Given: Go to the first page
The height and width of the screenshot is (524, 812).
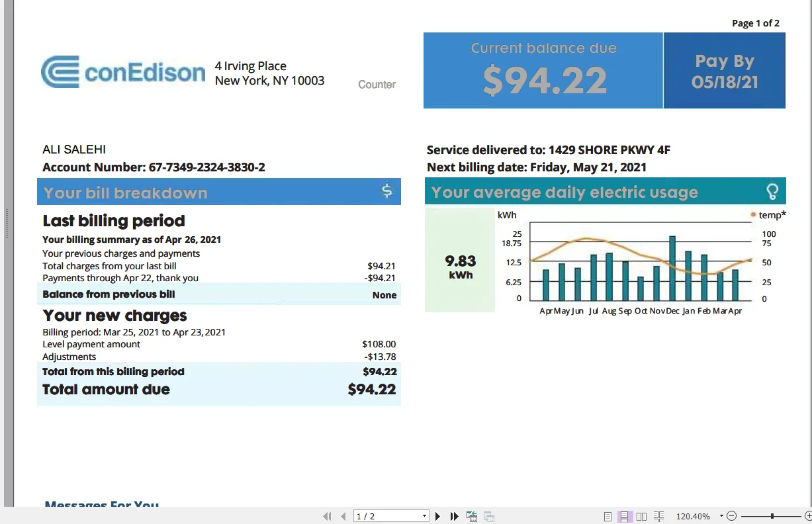Looking at the screenshot, I should (326, 516).
